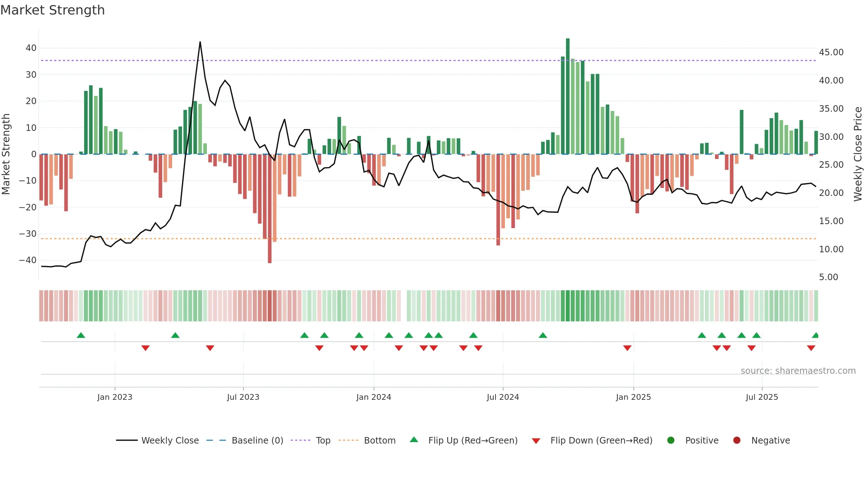Open the source: sharemaestro.com text
This screenshot has width=868, height=488.
pyautogui.click(x=798, y=371)
